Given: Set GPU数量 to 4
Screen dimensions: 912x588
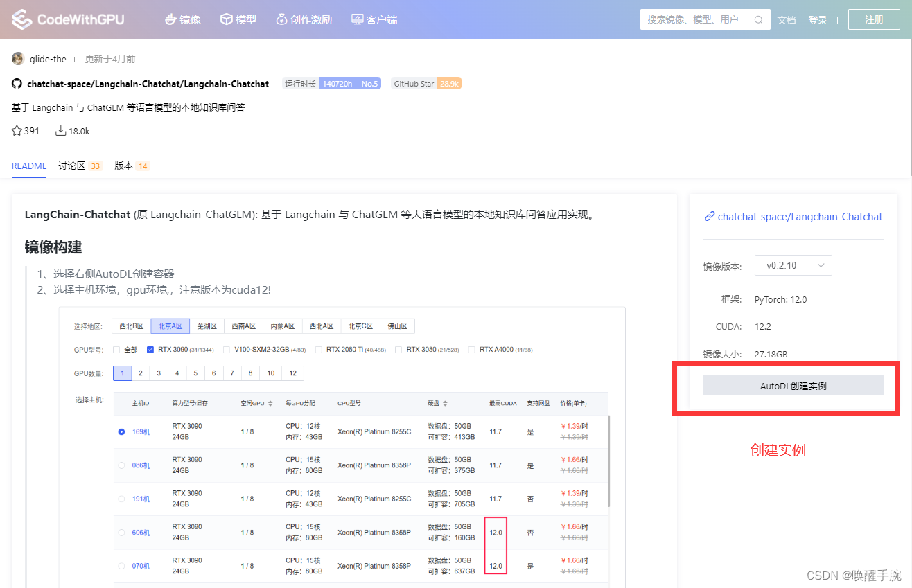Looking at the screenshot, I should [x=177, y=373].
